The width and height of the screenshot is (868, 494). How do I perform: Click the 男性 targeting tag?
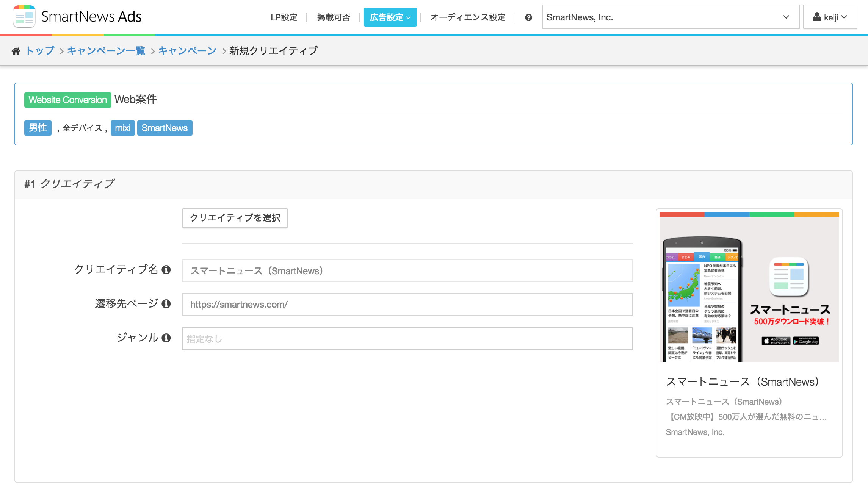point(38,128)
